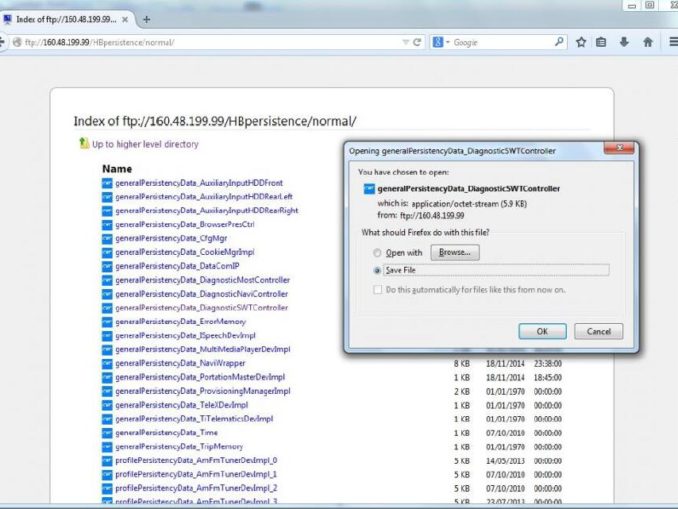This screenshot has width=678, height=509.
Task: Click the reload page icon
Action: pos(416,43)
